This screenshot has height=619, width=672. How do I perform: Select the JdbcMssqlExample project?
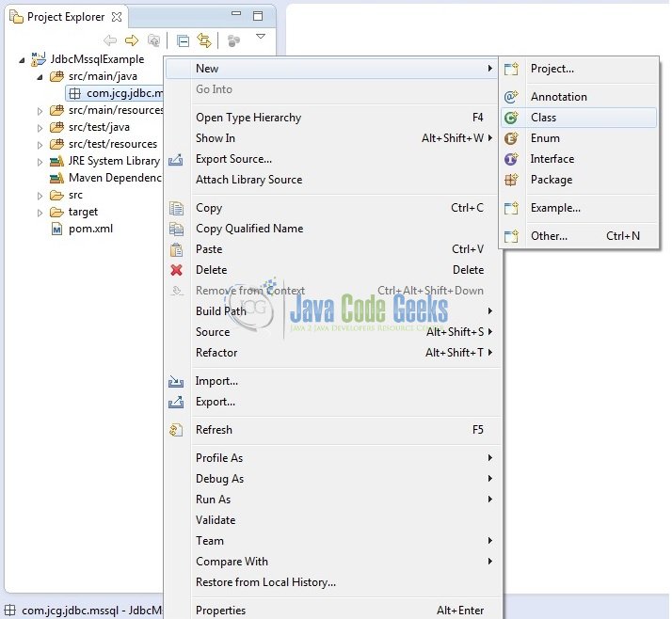tap(97, 59)
